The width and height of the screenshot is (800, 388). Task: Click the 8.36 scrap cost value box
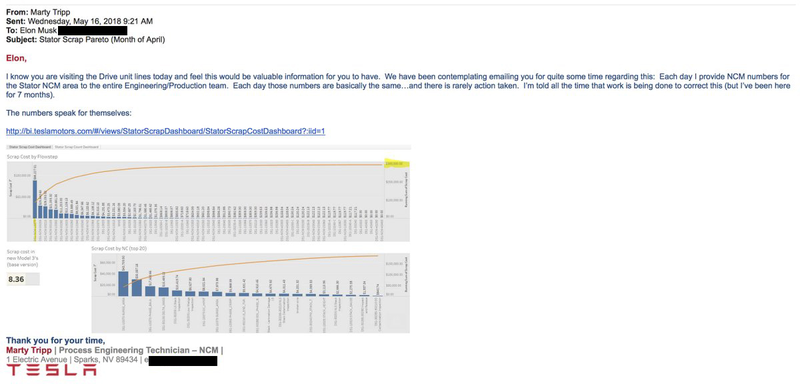pyautogui.click(x=22, y=280)
